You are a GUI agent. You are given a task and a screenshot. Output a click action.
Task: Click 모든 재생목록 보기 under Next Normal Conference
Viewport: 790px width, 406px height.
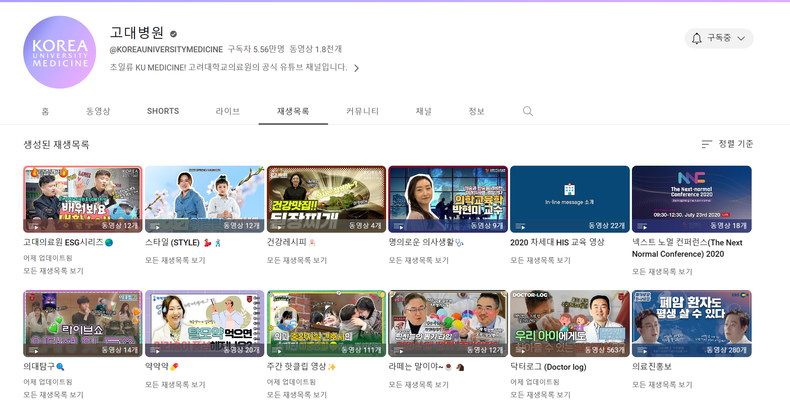tap(663, 272)
